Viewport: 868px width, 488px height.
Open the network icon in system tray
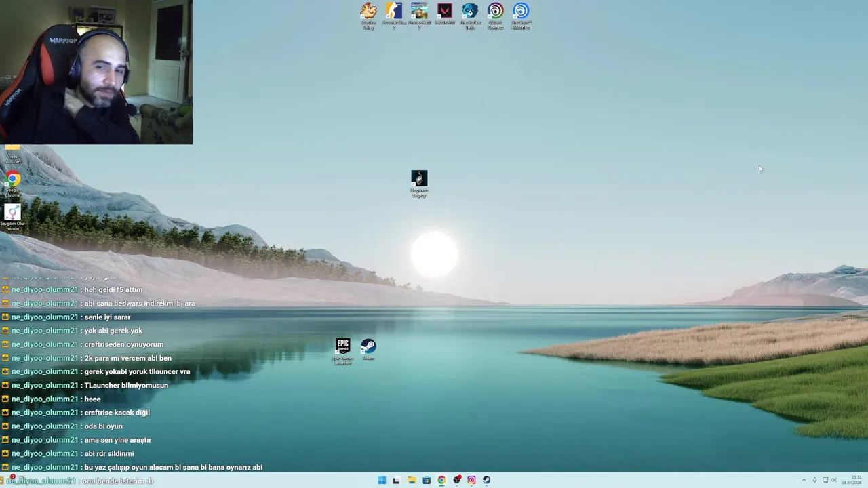(825, 481)
